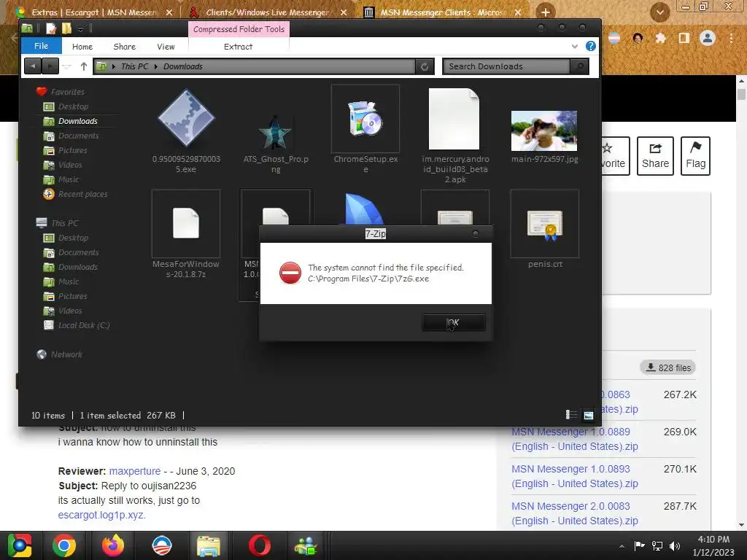Click the Properties quick access toolbar icon
The height and width of the screenshot is (560, 747).
(x=51, y=29)
